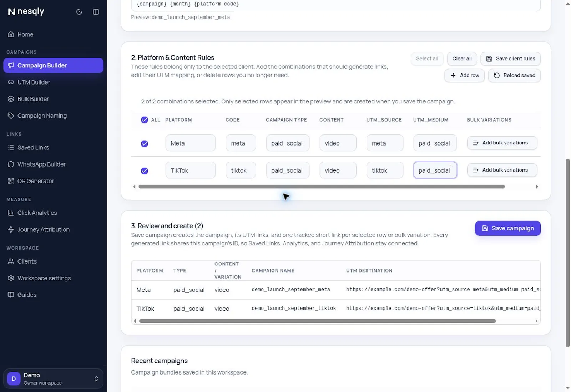Open Campaign Naming section

tap(53, 116)
